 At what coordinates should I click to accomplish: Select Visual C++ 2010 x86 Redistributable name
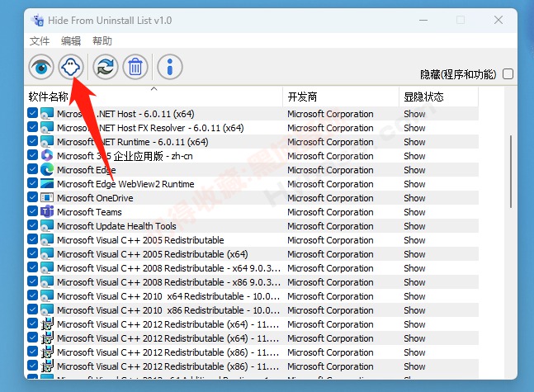click(168, 310)
